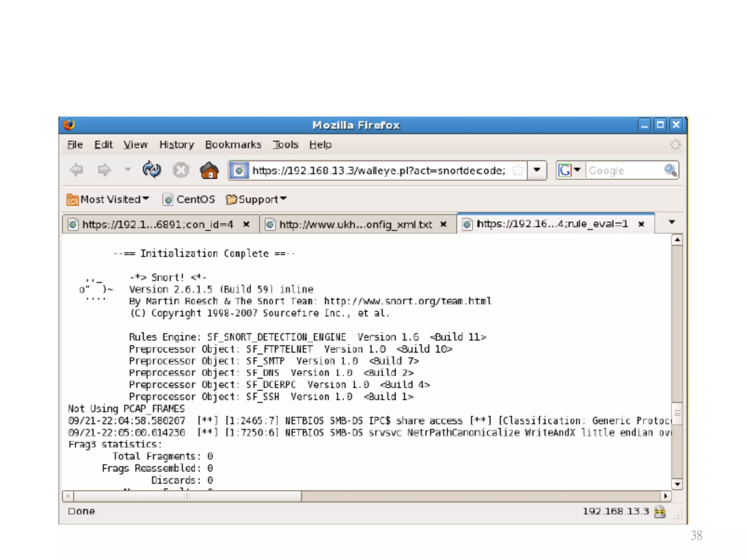Screen dimensions: 747x560
Task: Click the bookmark star in address bar
Action: 518,170
